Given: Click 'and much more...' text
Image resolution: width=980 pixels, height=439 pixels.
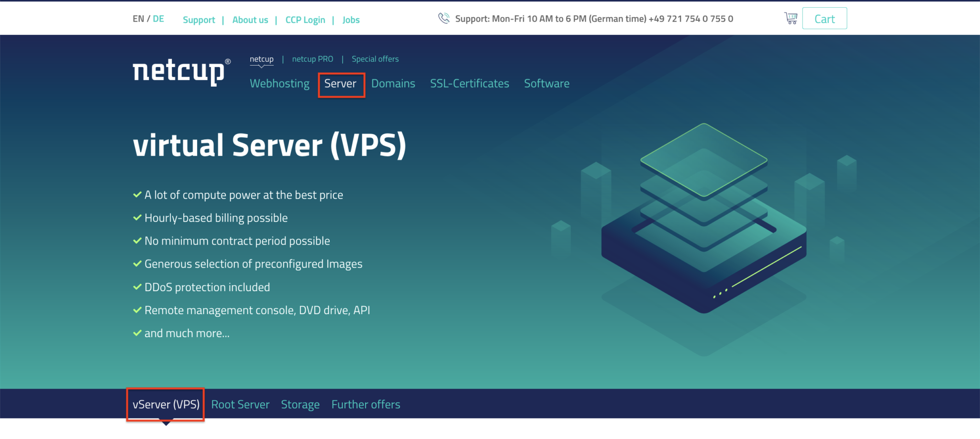Looking at the screenshot, I should [187, 333].
